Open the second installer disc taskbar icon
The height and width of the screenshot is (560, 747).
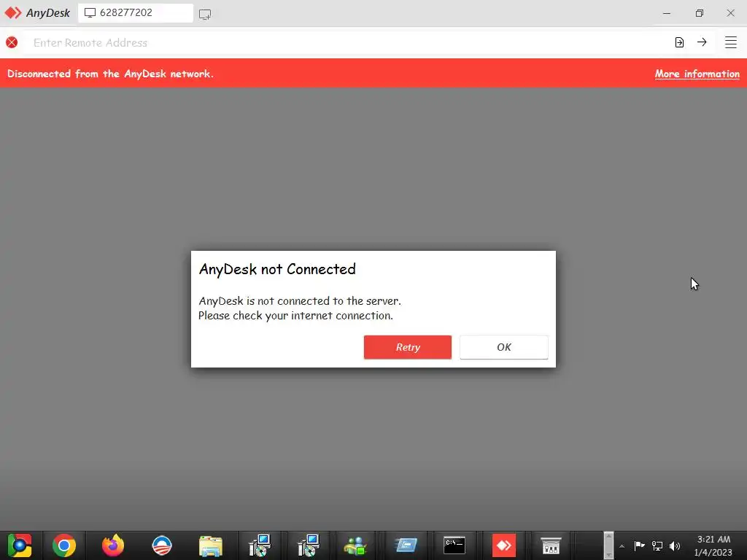coord(309,545)
